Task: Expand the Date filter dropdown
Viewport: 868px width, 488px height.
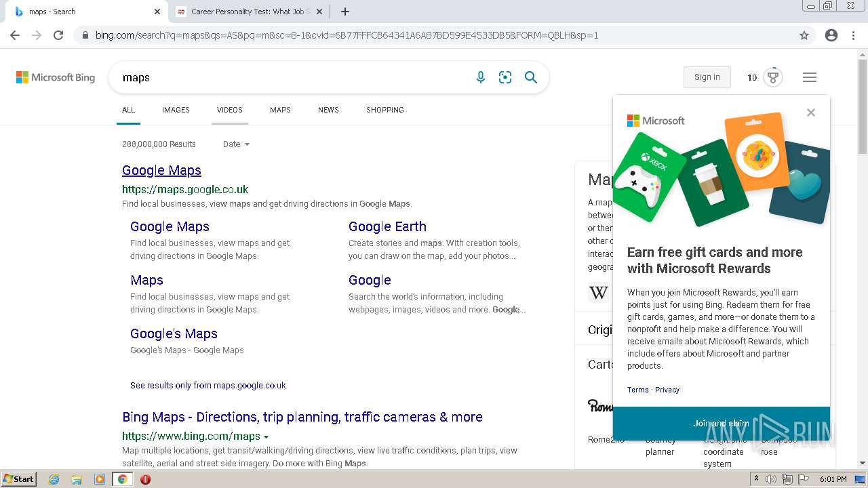Action: pyautogui.click(x=236, y=144)
